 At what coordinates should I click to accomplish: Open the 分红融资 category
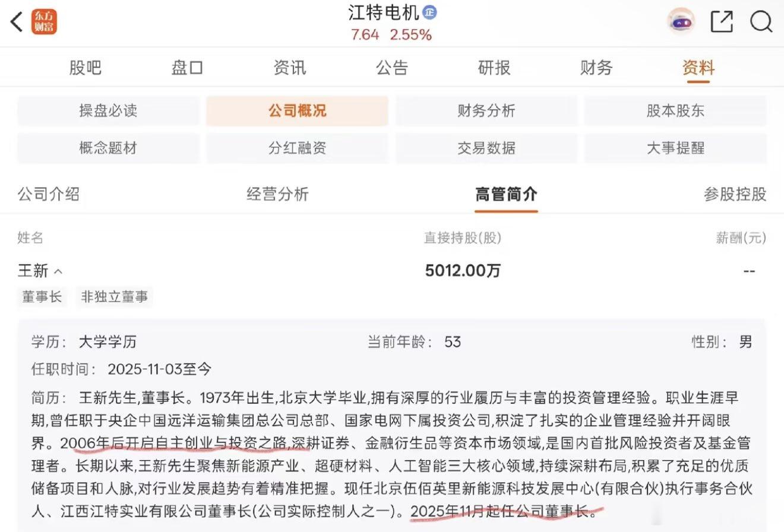pyautogui.click(x=297, y=148)
